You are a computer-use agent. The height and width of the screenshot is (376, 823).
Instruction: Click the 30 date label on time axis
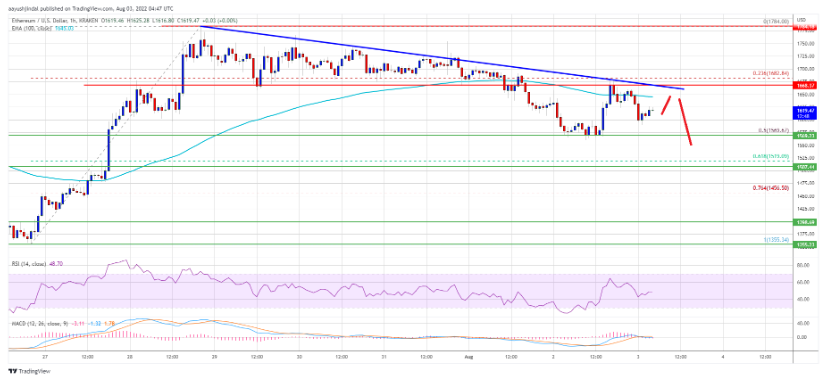[x=299, y=357]
